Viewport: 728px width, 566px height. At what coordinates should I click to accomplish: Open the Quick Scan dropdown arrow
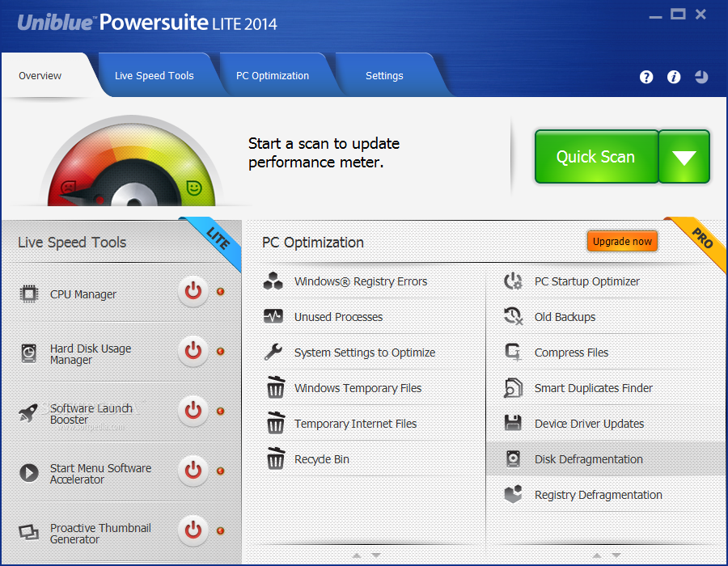(x=684, y=157)
